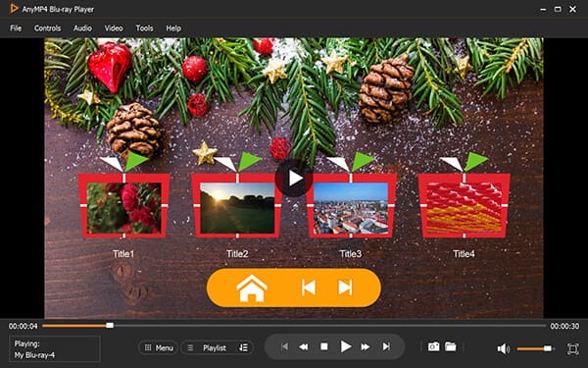This screenshot has height=368, width=588.
Task: Go to disc menu home icon
Action: click(252, 288)
